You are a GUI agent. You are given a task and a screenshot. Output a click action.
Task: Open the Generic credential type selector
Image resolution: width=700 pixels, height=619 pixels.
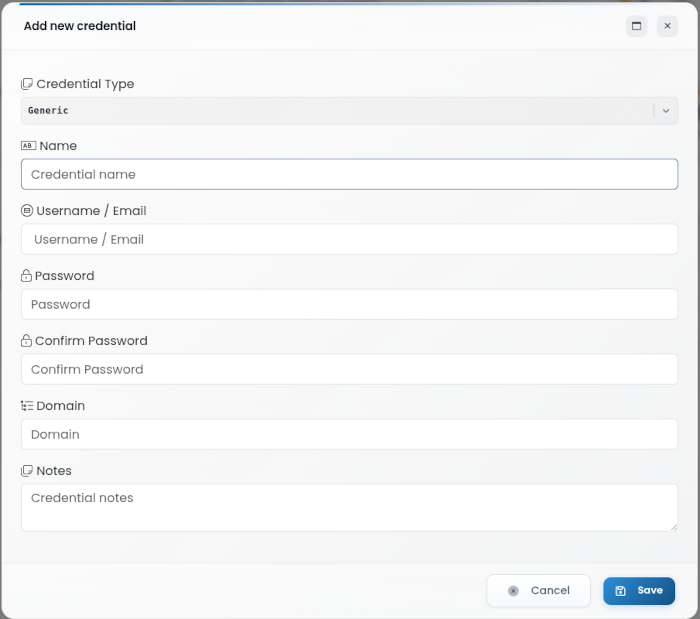click(349, 111)
